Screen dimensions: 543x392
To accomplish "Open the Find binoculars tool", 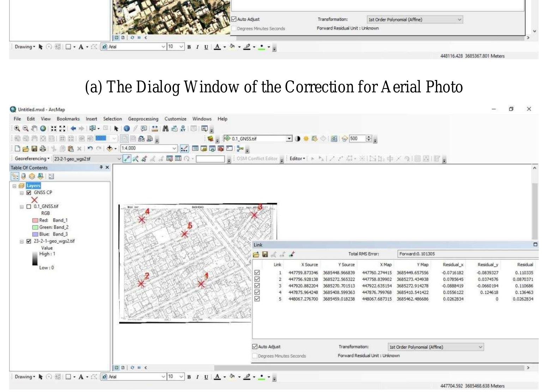I will pos(165,129).
